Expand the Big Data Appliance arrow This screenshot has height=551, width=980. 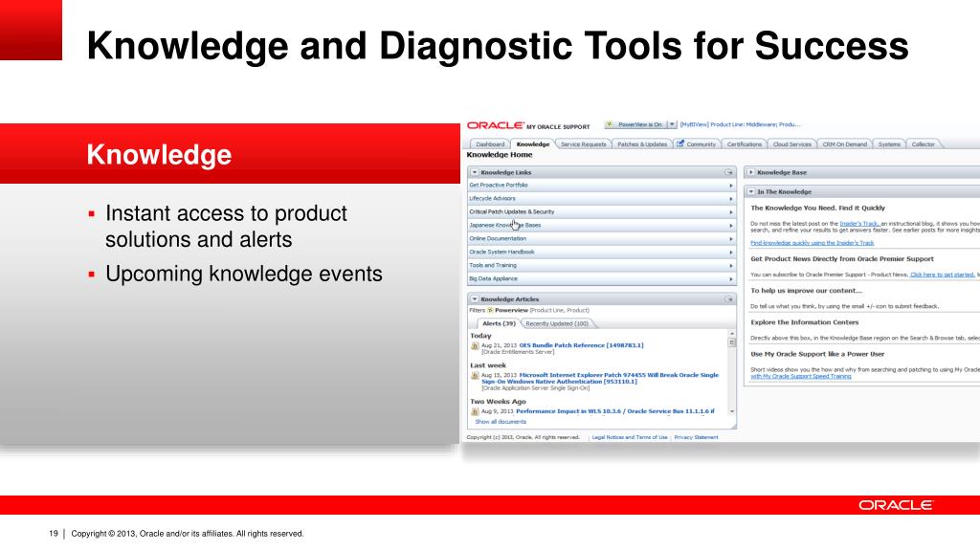730,278
